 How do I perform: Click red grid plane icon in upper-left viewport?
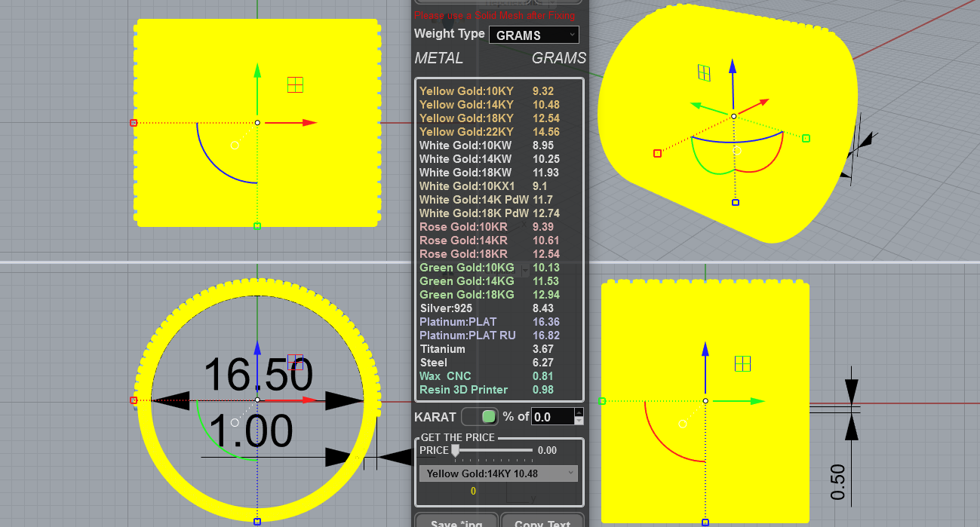pyautogui.click(x=295, y=84)
